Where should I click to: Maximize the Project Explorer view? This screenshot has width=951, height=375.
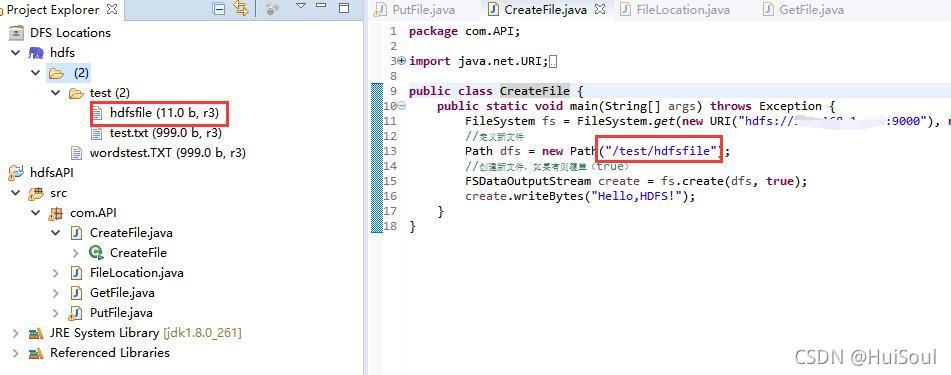(344, 8)
